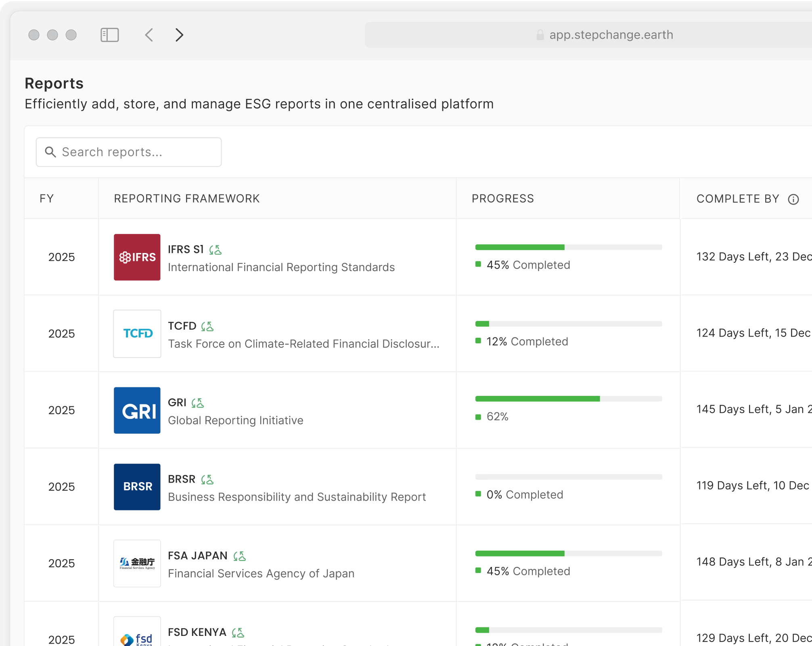The height and width of the screenshot is (646, 812).
Task: Click the green recycle icon beside TCFD
Action: click(x=207, y=326)
